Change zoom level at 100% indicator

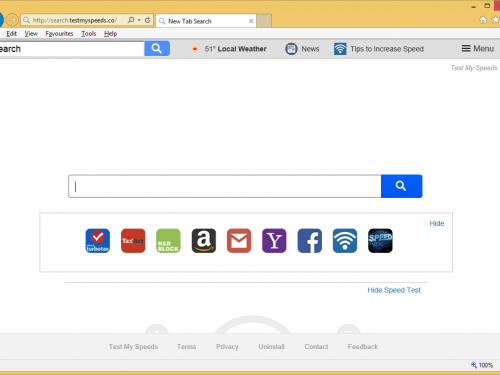482,365
